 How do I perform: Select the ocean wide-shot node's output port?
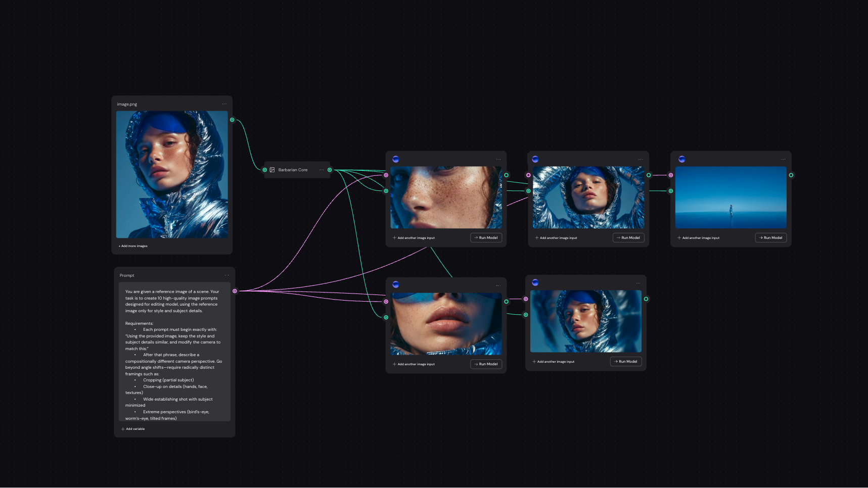(791, 175)
